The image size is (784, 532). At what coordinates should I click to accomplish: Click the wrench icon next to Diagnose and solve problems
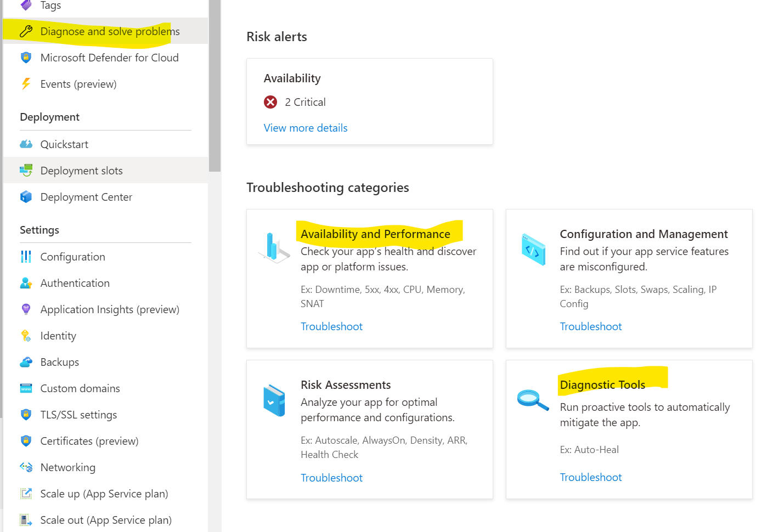[x=26, y=31]
